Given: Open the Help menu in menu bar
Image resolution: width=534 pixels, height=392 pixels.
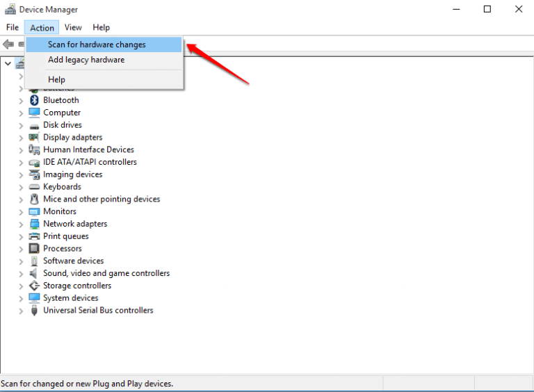Looking at the screenshot, I should pyautogui.click(x=101, y=28).
